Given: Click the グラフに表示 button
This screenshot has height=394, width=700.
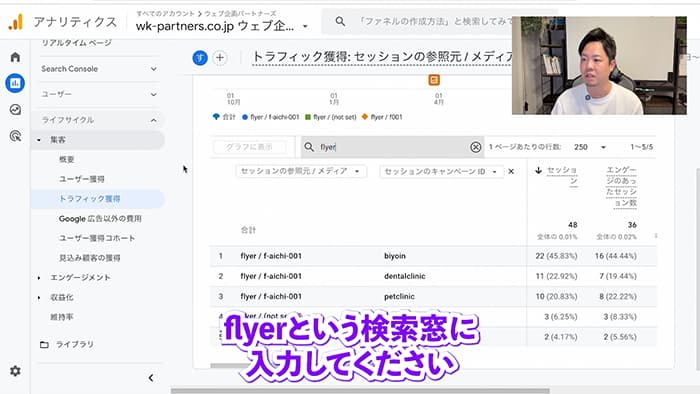Looking at the screenshot, I should [249, 147].
